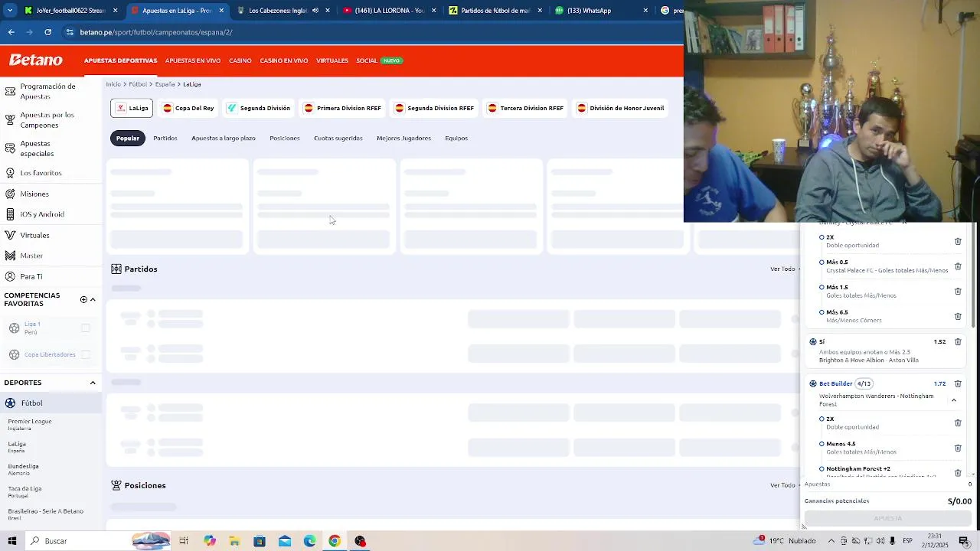Open File Explorer from the taskbar
This screenshot has height=551, width=980.
[234, 541]
